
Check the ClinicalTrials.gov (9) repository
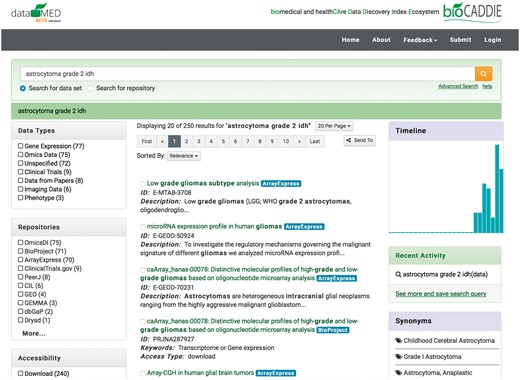[20, 268]
